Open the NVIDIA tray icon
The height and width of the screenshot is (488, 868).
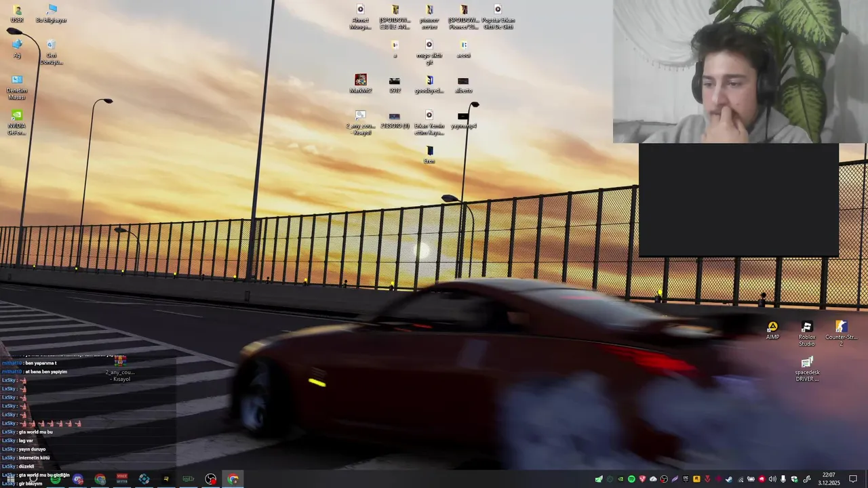pyautogui.click(x=620, y=479)
